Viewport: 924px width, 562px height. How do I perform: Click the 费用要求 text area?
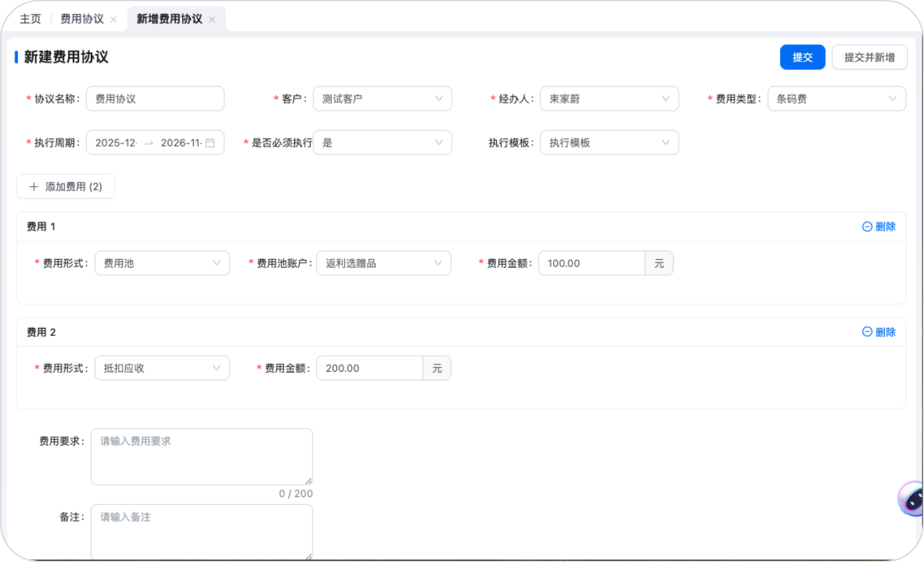point(202,457)
